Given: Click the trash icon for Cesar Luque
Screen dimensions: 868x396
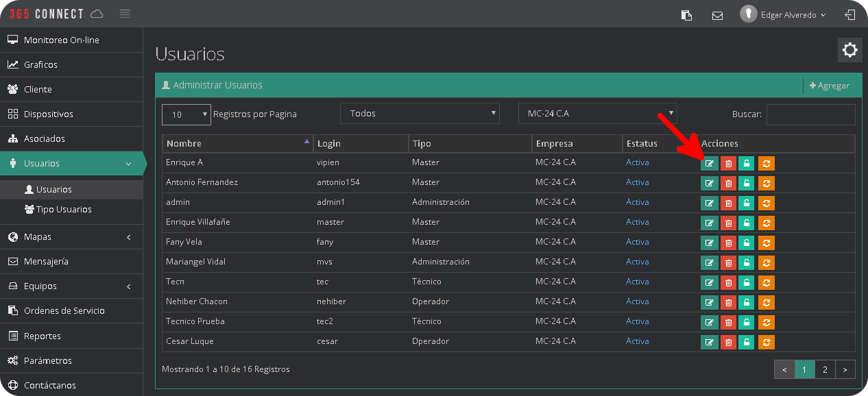Looking at the screenshot, I should point(728,342).
